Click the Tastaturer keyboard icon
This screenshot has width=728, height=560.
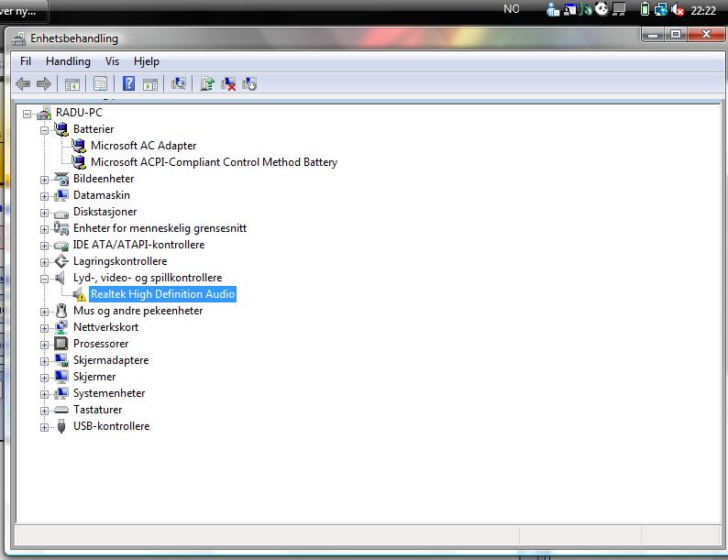[61, 410]
